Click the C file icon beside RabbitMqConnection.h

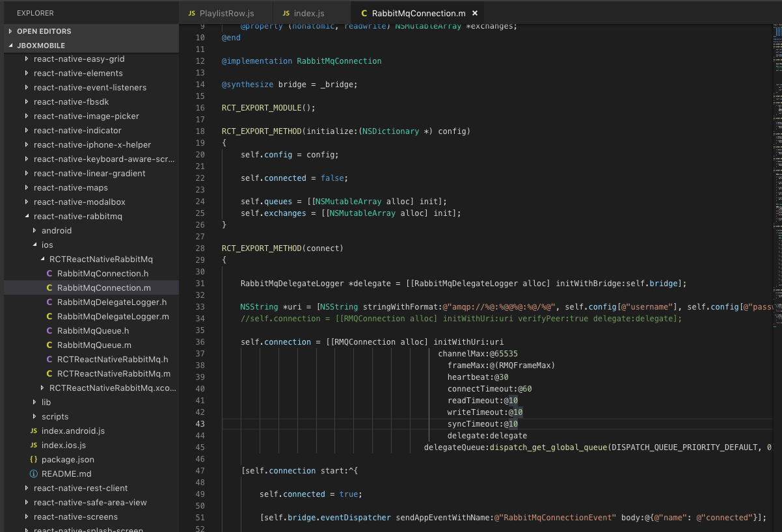[49, 273]
